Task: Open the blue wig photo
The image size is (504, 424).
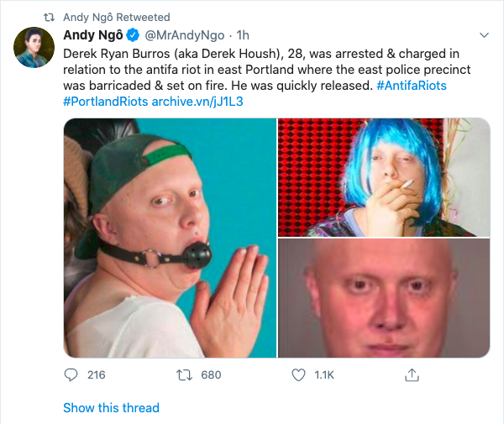Action: pyautogui.click(x=384, y=178)
